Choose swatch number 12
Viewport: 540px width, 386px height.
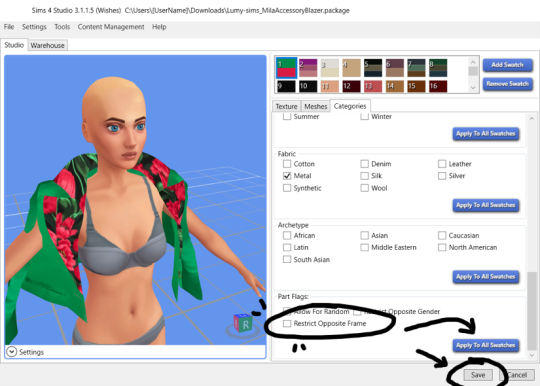[x=351, y=86]
